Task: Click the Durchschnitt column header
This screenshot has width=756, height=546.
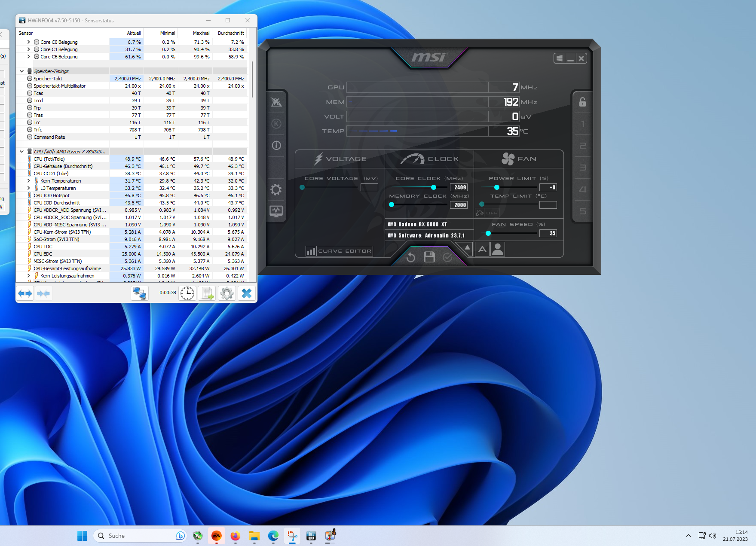Action: click(x=230, y=33)
